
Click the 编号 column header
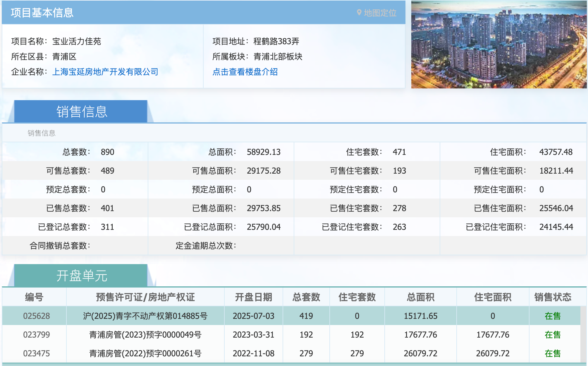point(34,297)
